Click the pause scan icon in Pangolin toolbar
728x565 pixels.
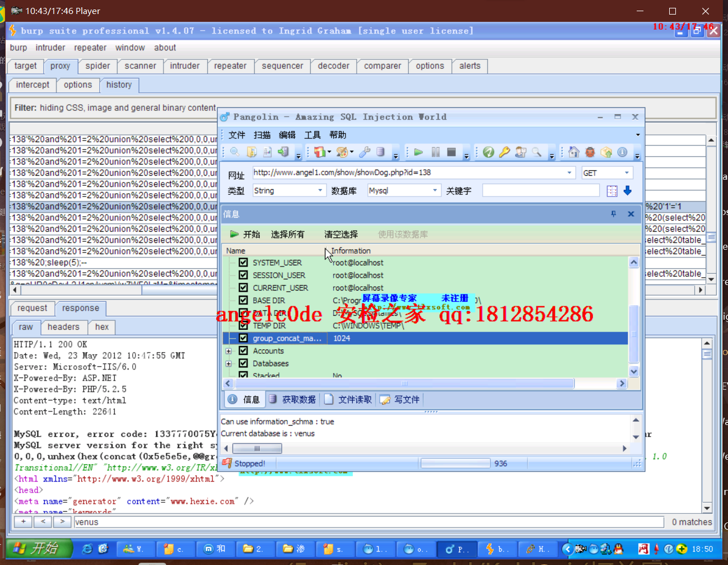pos(435,152)
